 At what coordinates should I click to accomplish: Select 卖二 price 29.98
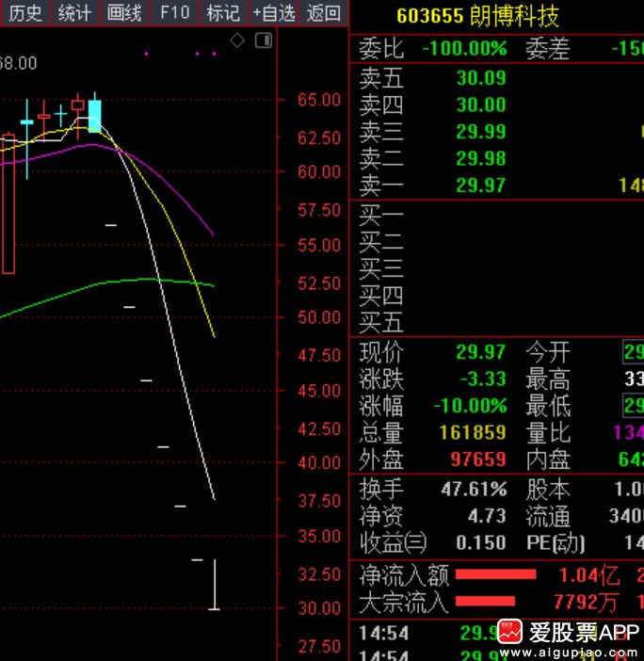click(481, 158)
